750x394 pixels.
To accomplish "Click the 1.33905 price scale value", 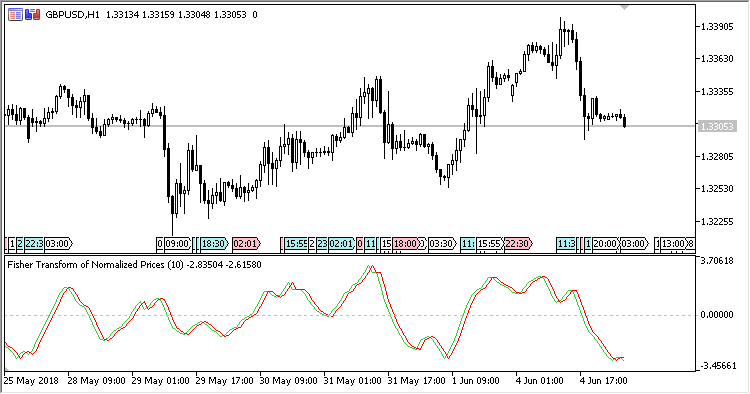I will tap(717, 27).
